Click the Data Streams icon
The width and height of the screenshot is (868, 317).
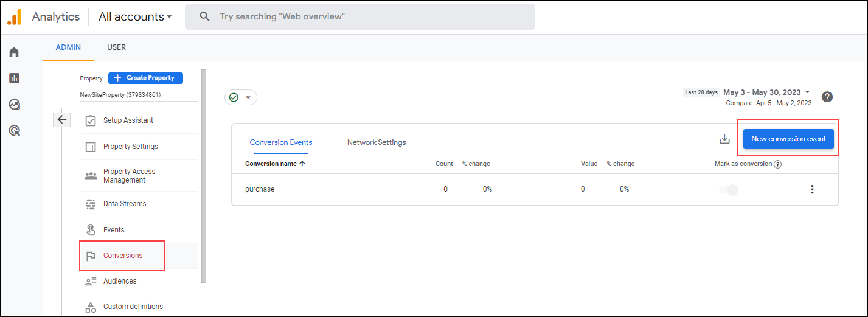click(x=91, y=204)
